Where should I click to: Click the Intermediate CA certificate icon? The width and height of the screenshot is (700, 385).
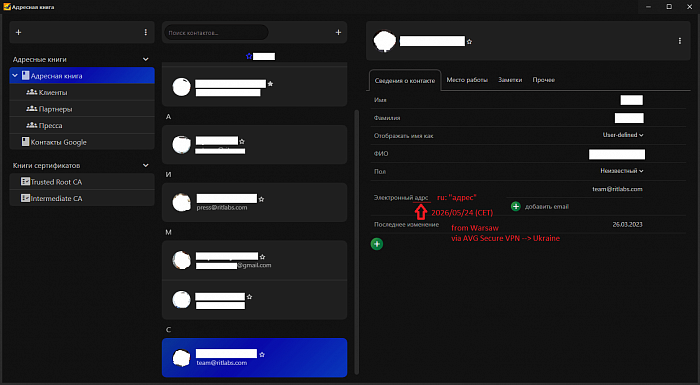pyautogui.click(x=25, y=198)
